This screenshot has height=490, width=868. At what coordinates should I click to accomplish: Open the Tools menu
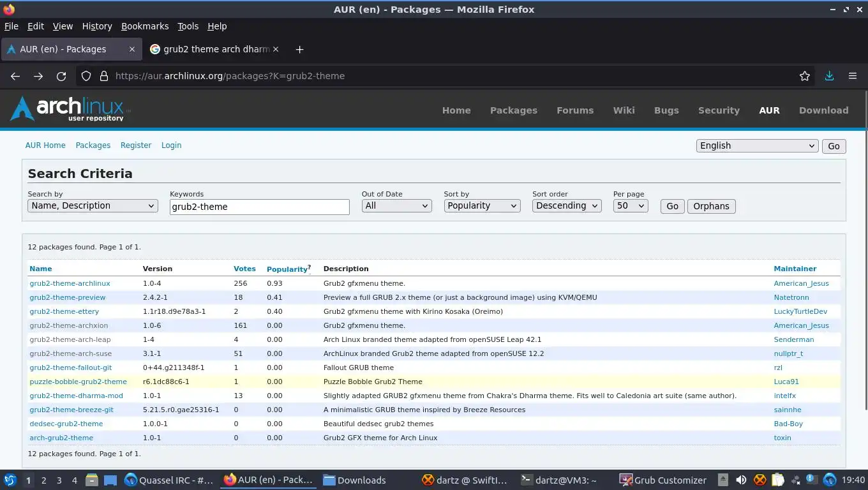188,26
